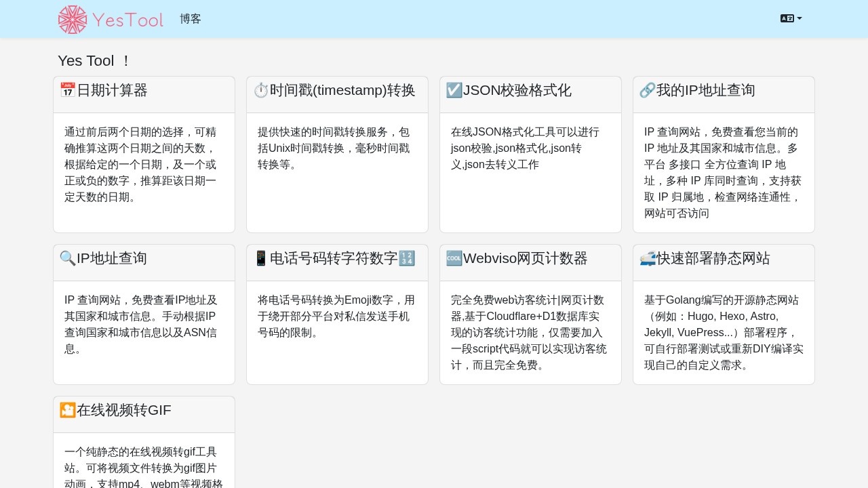Click the chain-link icon beside 我的IP地址查询
The height and width of the screenshot is (488, 868).
[647, 89]
